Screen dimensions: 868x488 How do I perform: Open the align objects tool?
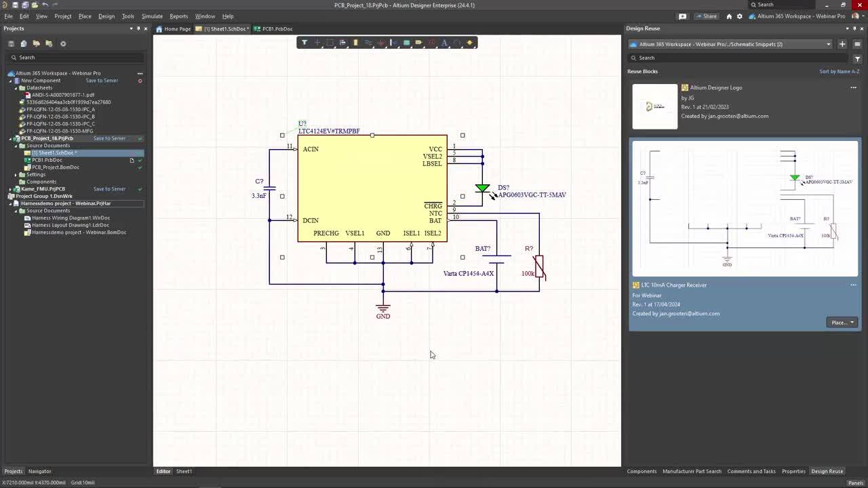click(342, 43)
